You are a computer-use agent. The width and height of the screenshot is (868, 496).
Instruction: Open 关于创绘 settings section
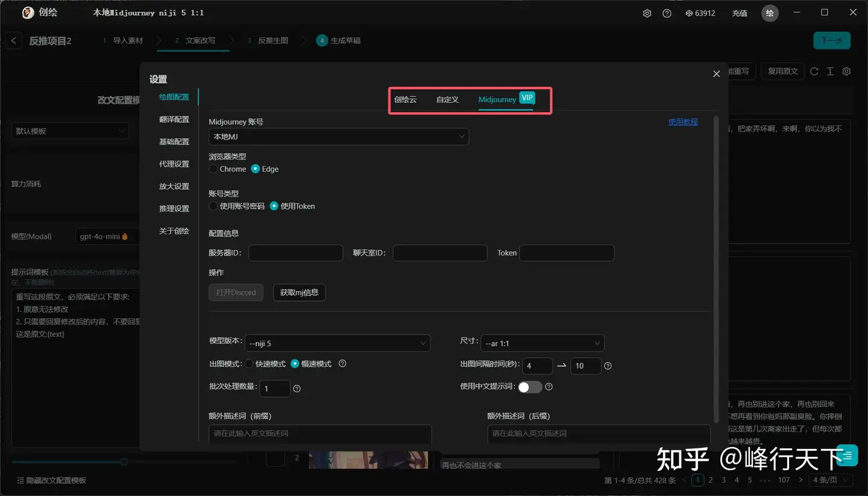pos(174,231)
